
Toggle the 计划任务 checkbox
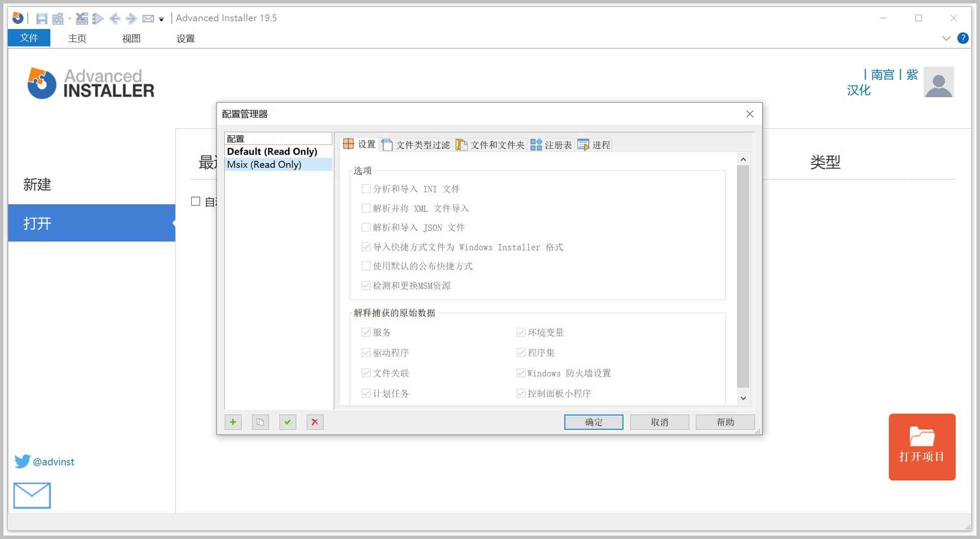[x=366, y=394]
